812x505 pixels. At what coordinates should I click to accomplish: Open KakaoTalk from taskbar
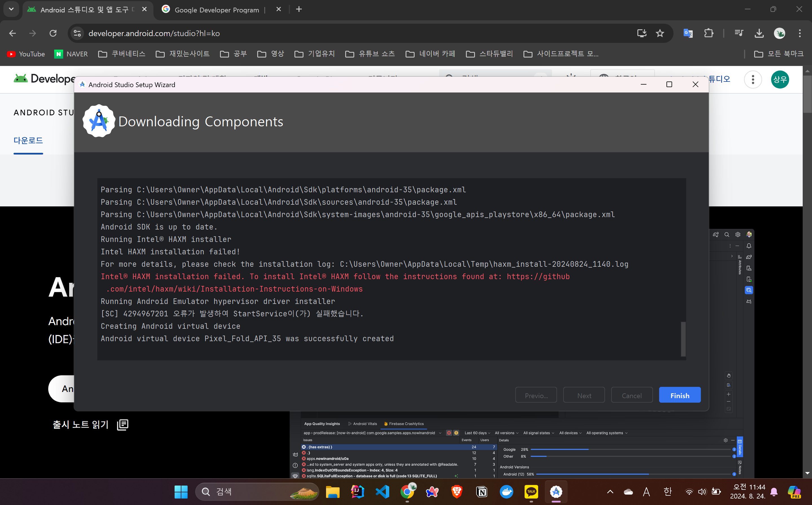[x=531, y=492]
